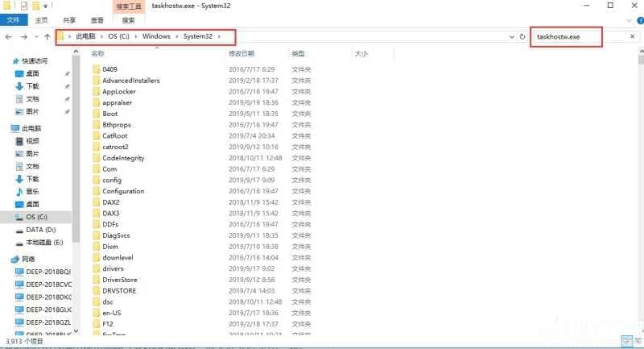
Task: Open 桌面 under quick access
Action: pos(32,73)
